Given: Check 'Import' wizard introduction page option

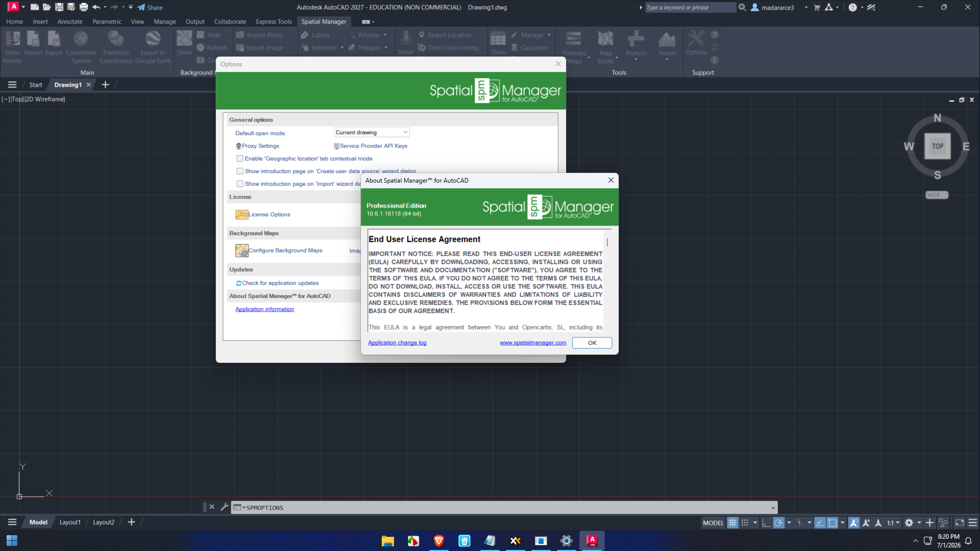Looking at the screenshot, I should (240, 184).
